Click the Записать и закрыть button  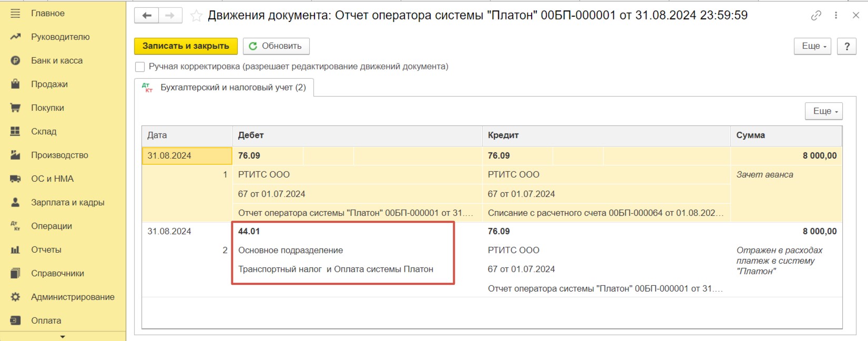(186, 46)
